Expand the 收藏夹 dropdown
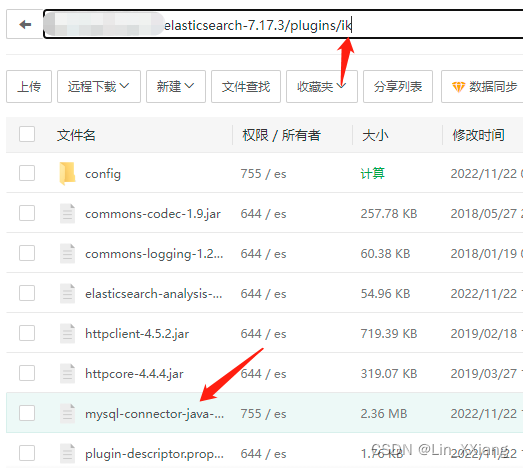Viewport: 523px width, 468px height. point(322,86)
